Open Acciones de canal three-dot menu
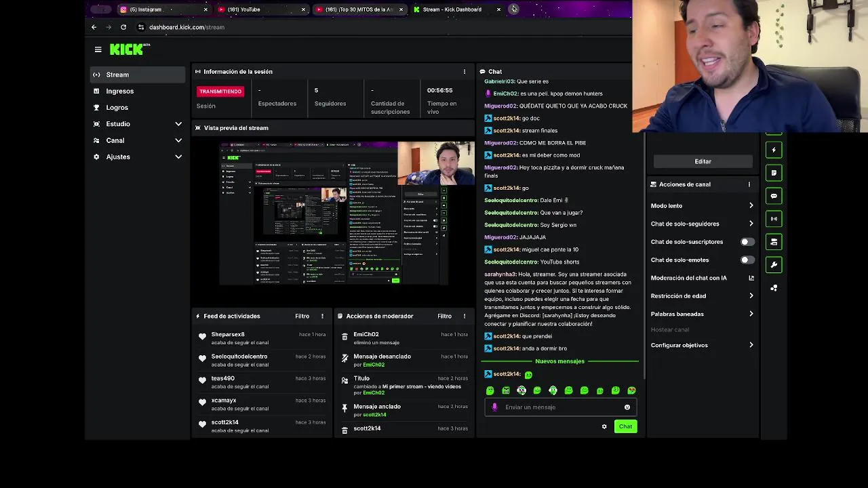 [749, 184]
